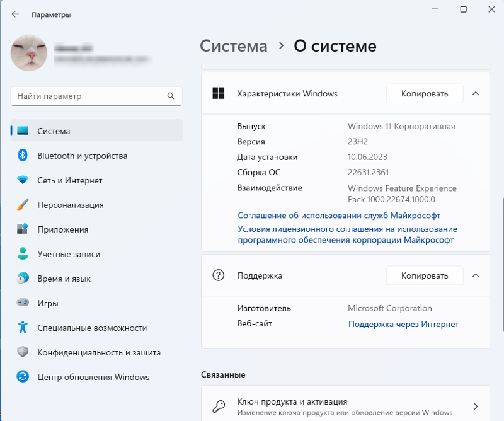Click the 10.06.2023 install date
504x421 pixels.
tap(367, 157)
